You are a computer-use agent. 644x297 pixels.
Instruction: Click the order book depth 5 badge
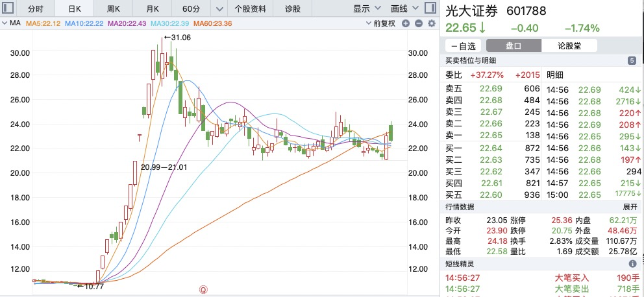(632, 61)
